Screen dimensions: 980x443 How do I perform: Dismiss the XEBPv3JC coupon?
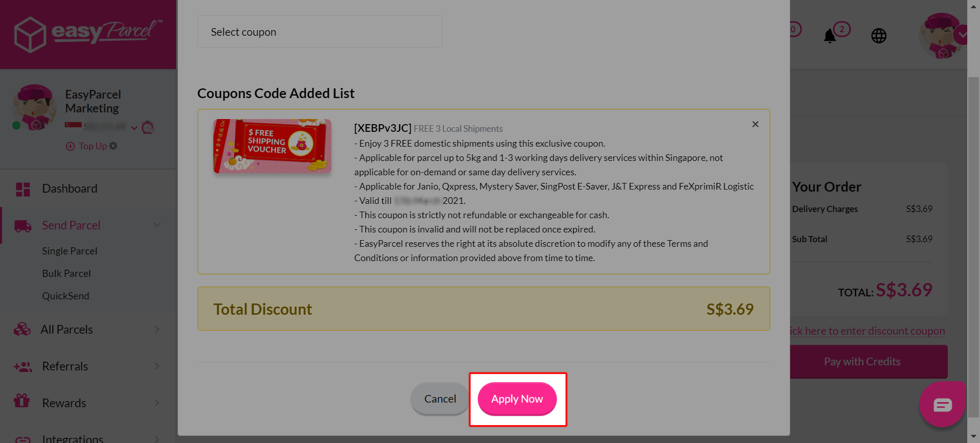[755, 124]
